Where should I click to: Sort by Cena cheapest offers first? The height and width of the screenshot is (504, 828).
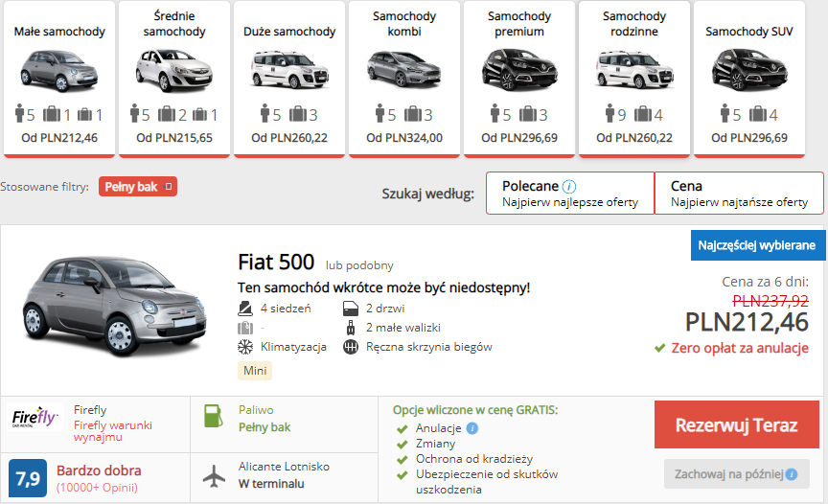pos(739,194)
